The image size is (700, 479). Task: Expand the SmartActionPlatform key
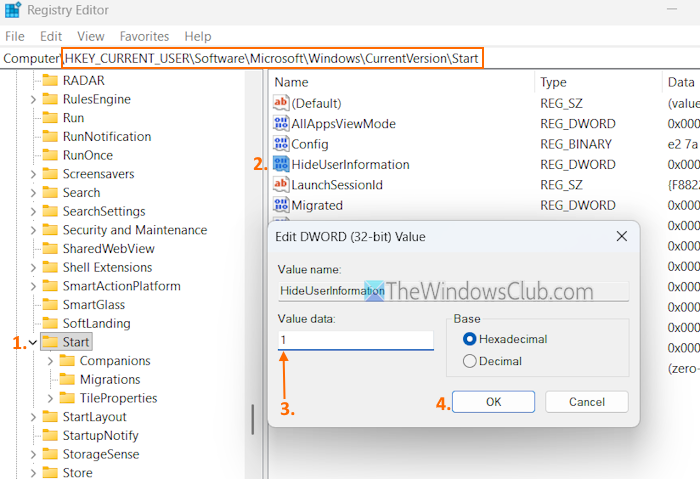pos(33,286)
